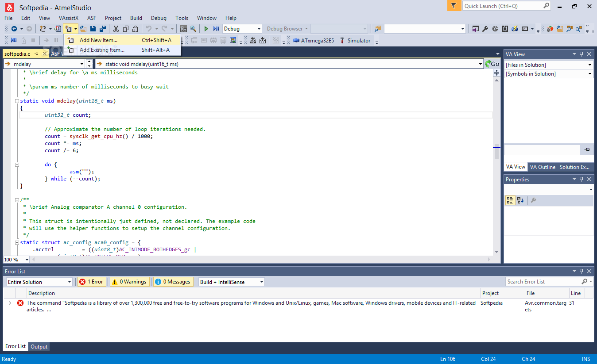Screen dimensions: 597x364
Task: Click the Property Pages wrench icon
Action: pos(533,200)
